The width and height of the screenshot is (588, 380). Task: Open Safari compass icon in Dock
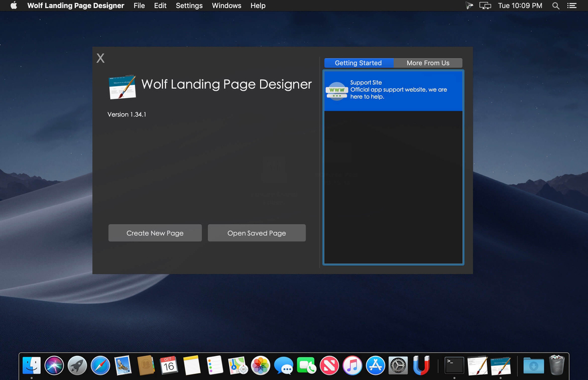pos(100,366)
